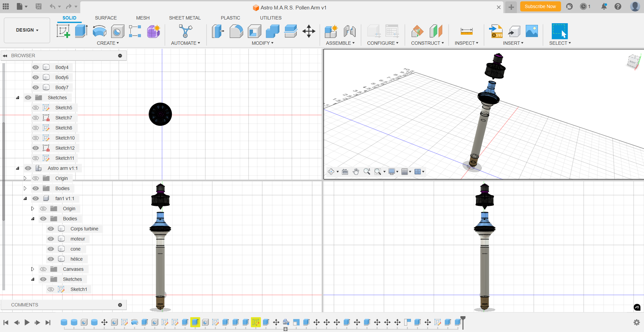Switch to the UTILITIES tab
This screenshot has width=644, height=332.
coord(271,18)
